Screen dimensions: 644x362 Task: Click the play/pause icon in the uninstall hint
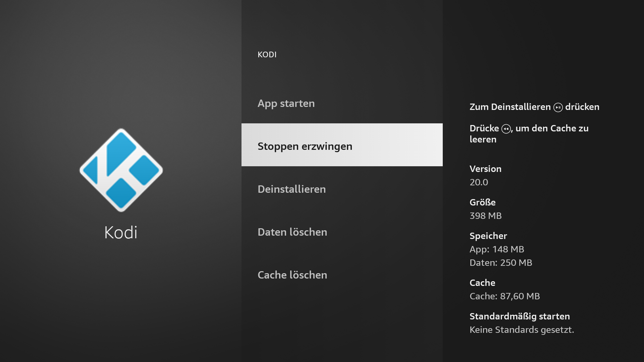(558, 107)
